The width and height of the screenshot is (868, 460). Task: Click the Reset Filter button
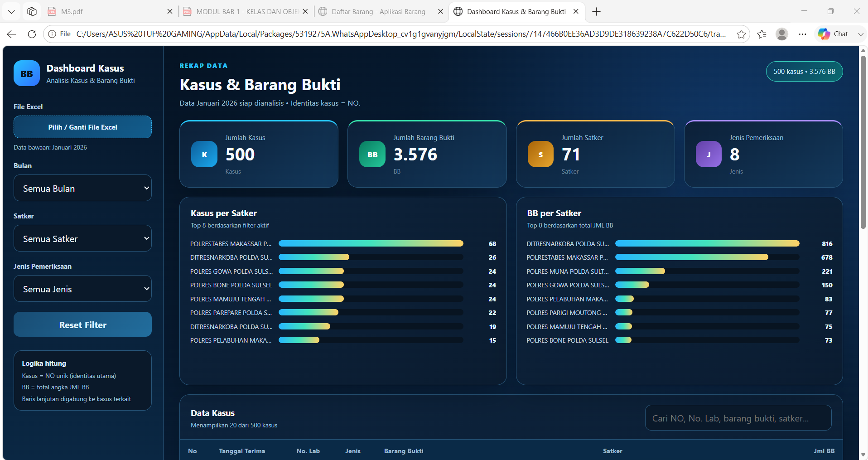click(82, 324)
